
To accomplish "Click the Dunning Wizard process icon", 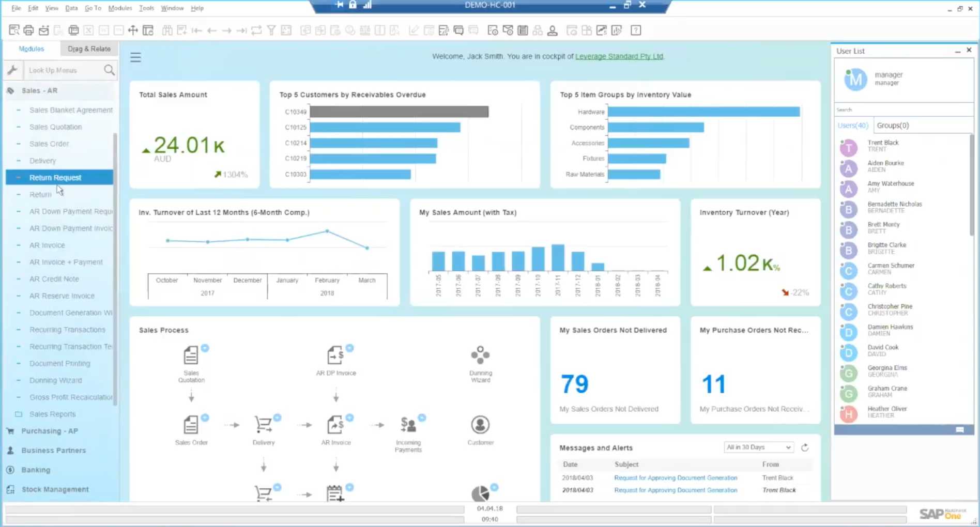I will [480, 355].
